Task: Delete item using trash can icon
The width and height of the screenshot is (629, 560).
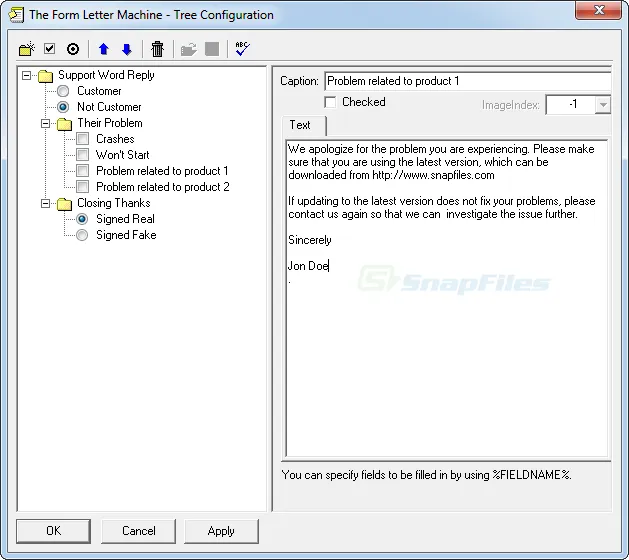Action: tap(157, 49)
